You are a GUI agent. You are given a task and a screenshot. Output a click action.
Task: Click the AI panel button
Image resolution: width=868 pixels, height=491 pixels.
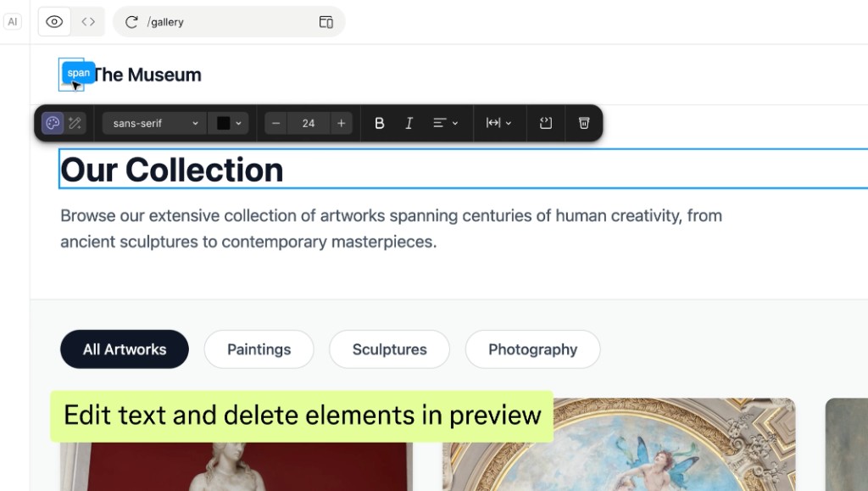click(x=12, y=21)
